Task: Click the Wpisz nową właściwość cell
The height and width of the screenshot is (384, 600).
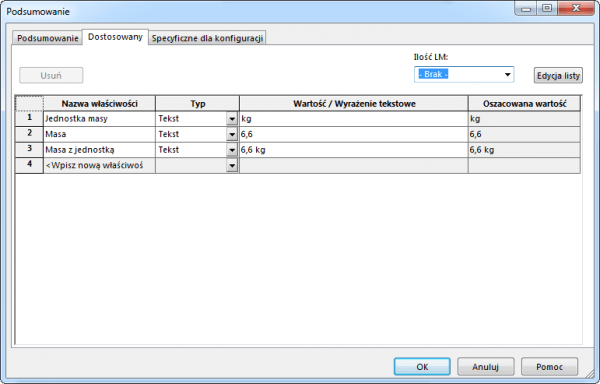Action: tap(99, 166)
